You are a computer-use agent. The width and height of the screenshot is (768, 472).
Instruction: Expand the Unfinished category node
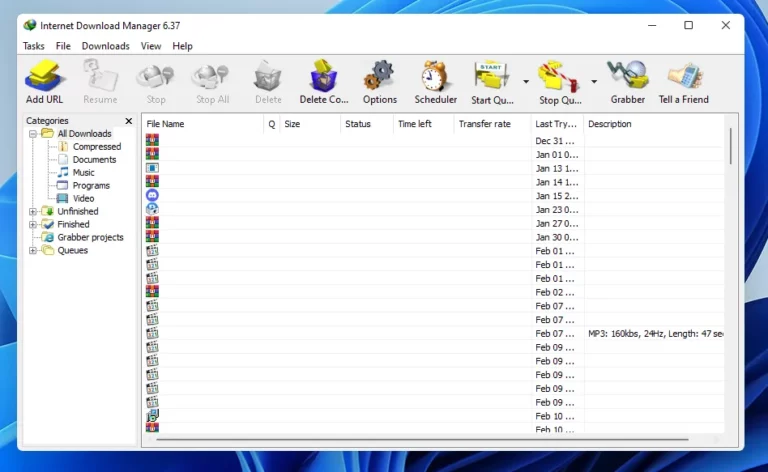pyautogui.click(x=33, y=212)
